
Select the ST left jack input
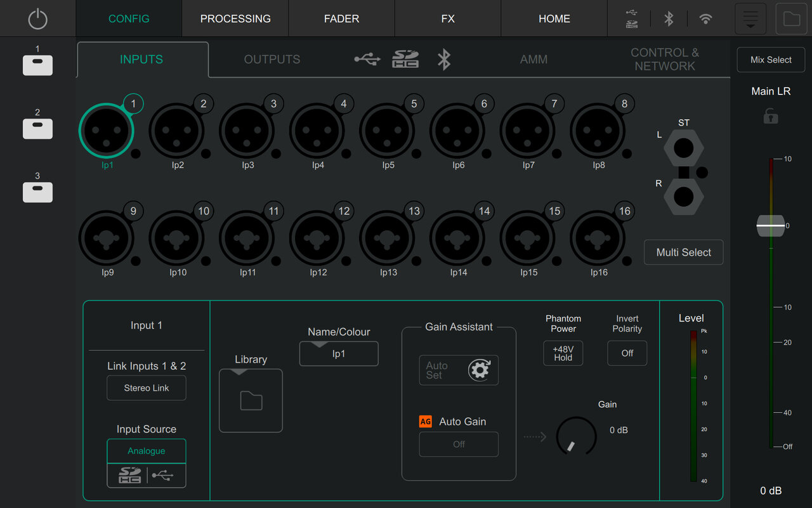pos(683,148)
